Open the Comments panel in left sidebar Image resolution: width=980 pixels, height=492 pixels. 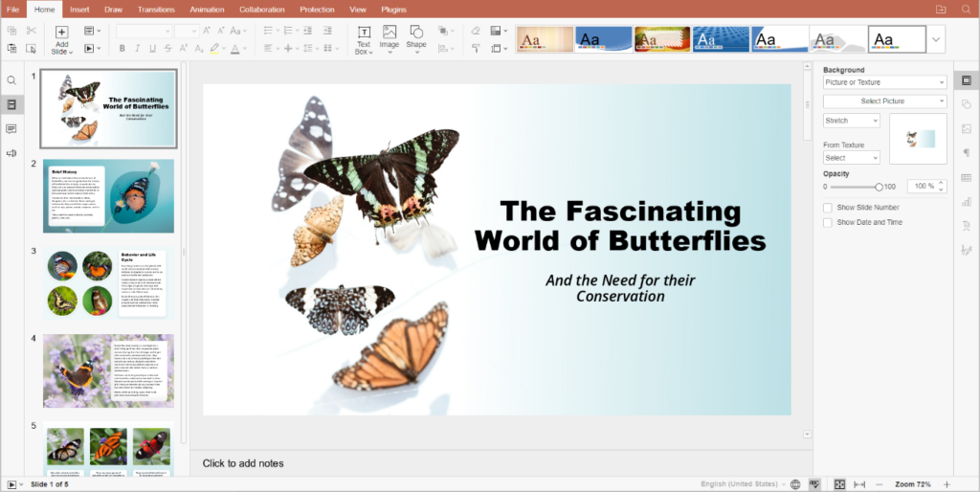[11, 128]
